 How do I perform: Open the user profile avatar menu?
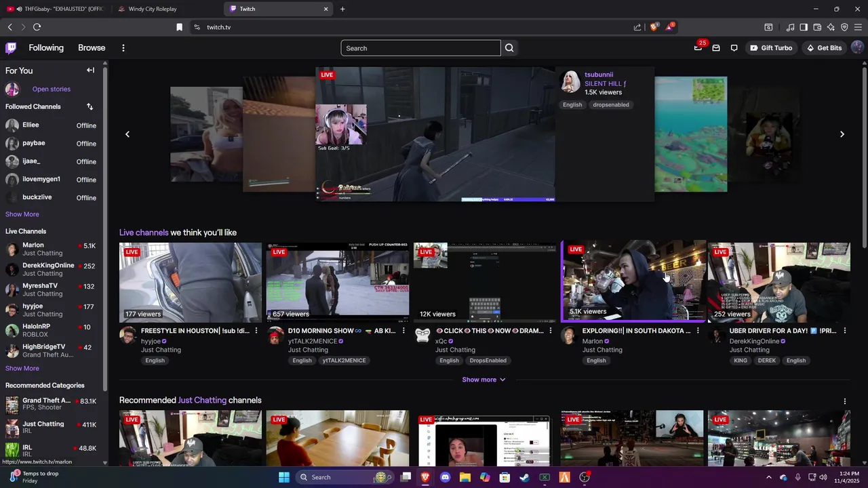coord(857,47)
